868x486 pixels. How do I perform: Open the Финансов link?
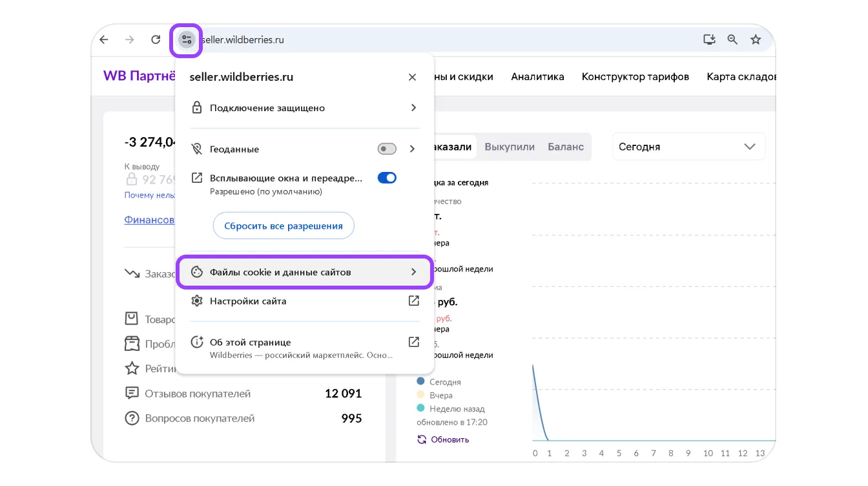coord(150,220)
